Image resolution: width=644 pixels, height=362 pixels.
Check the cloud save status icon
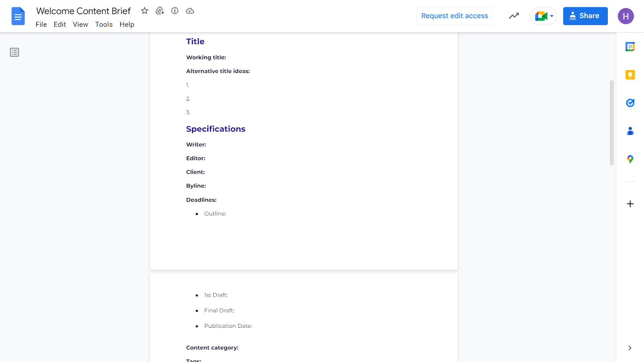190,11
